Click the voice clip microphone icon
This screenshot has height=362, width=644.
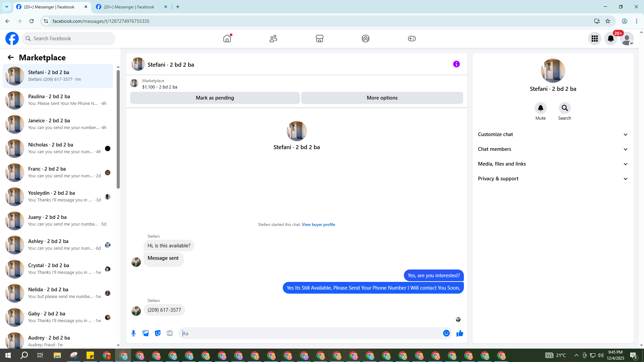point(133,333)
